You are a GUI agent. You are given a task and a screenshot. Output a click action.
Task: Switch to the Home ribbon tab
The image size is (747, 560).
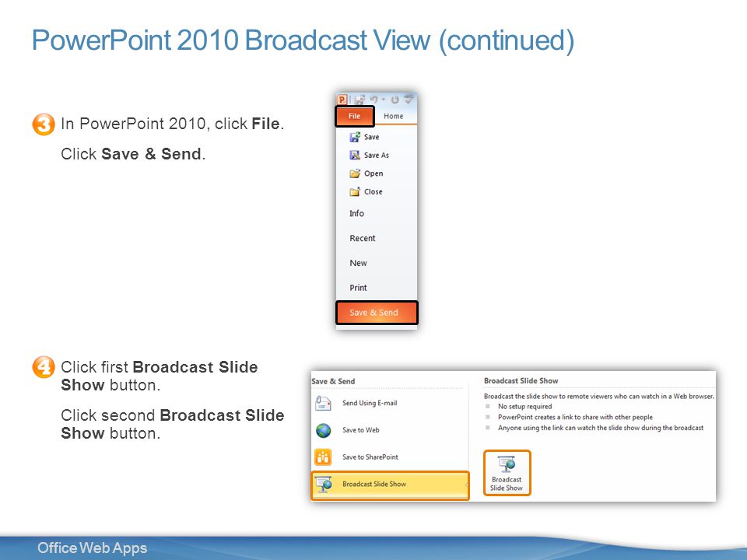tap(393, 116)
